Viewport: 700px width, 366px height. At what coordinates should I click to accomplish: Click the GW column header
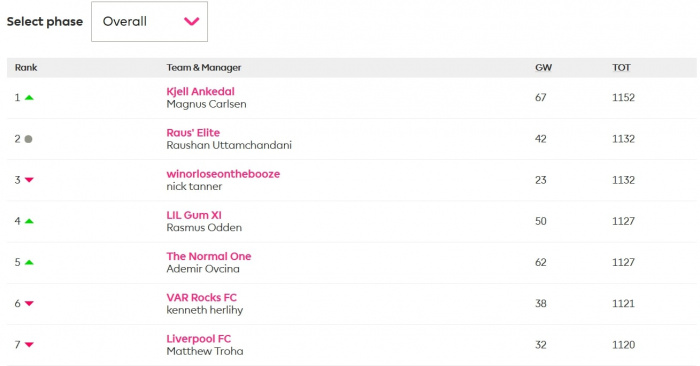point(543,67)
